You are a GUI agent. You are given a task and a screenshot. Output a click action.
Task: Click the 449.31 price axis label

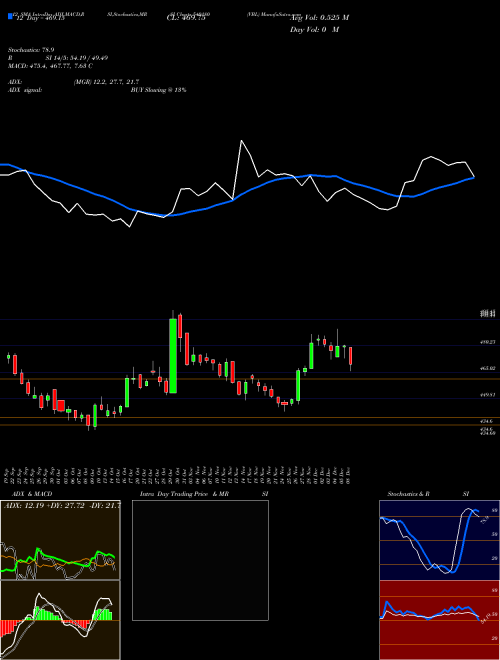[488, 395]
